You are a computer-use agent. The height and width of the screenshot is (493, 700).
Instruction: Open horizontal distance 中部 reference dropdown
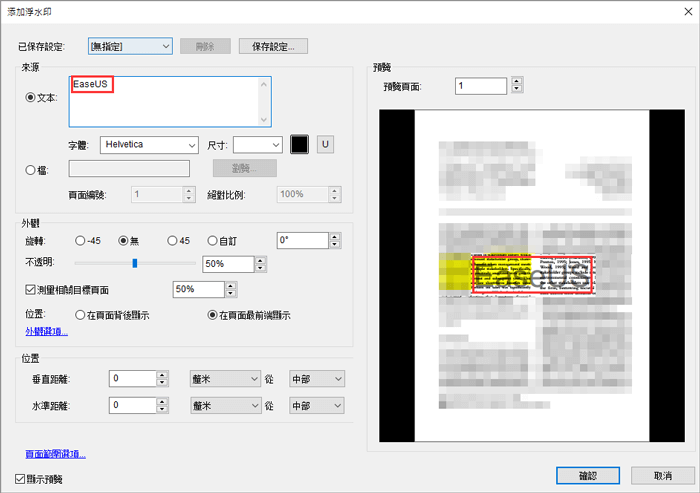[317, 405]
